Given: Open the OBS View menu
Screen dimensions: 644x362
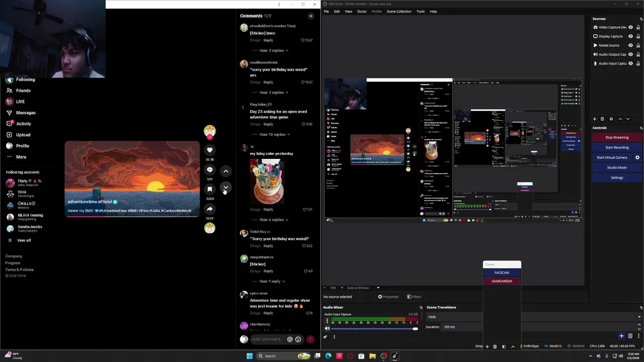Looking at the screenshot, I should coord(348,11).
